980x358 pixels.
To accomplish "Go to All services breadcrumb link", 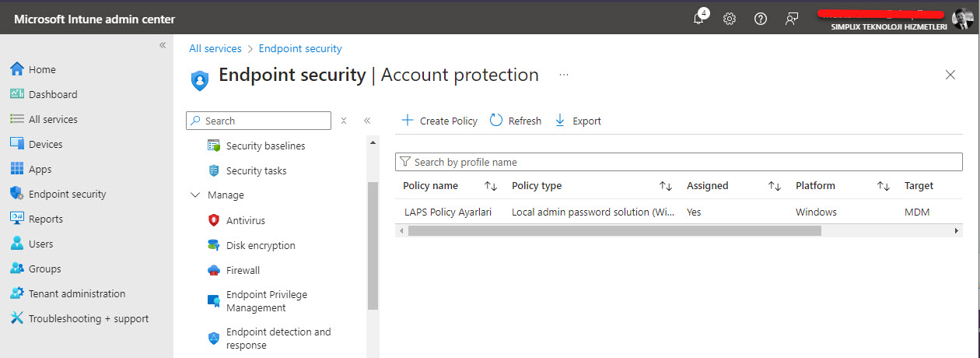I will click(215, 48).
